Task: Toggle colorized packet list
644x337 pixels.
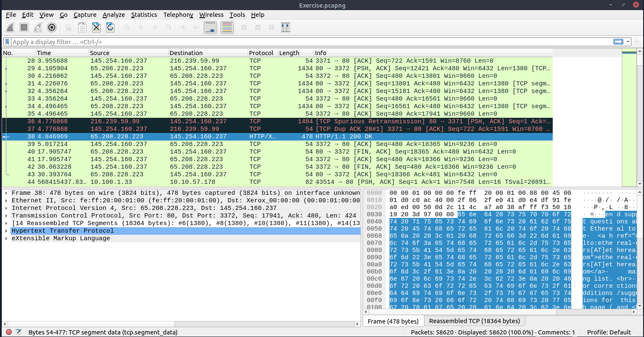Action: point(227,27)
